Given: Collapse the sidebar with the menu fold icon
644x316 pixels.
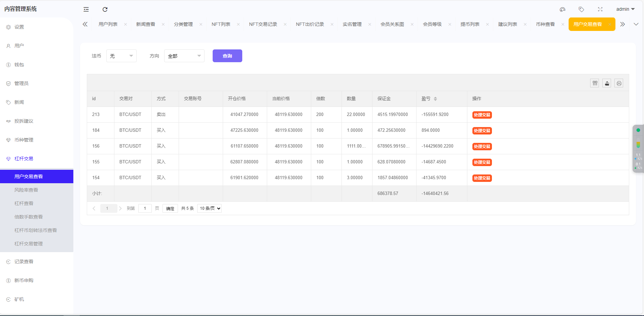Looking at the screenshot, I should click(x=86, y=9).
